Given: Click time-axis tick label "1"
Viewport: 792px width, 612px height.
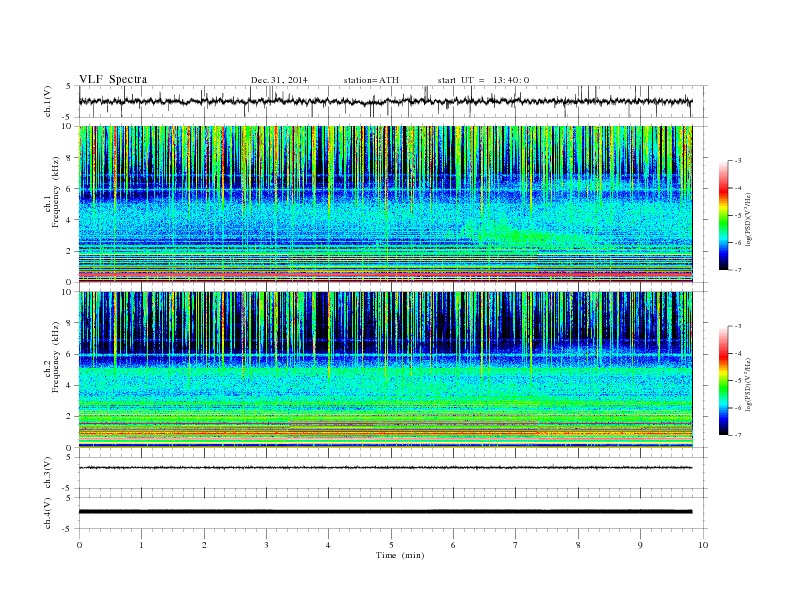Looking at the screenshot, I should pyautogui.click(x=141, y=545).
